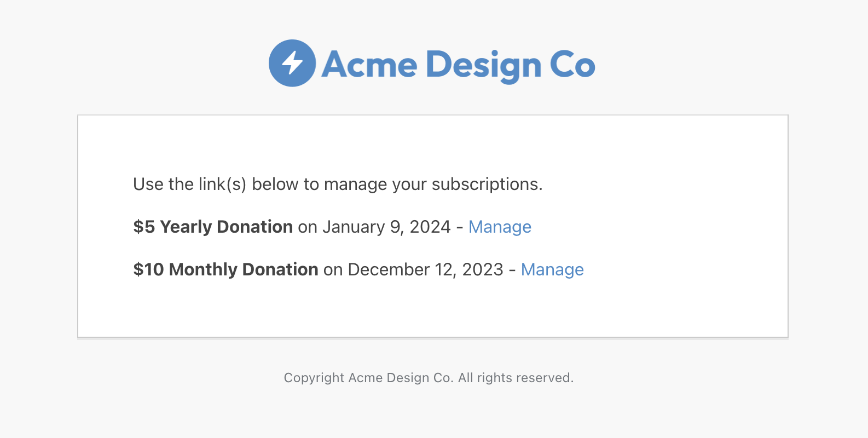This screenshot has height=438, width=868.
Task: Click the word "Donation" in the monthly subscription
Action: click(x=280, y=269)
